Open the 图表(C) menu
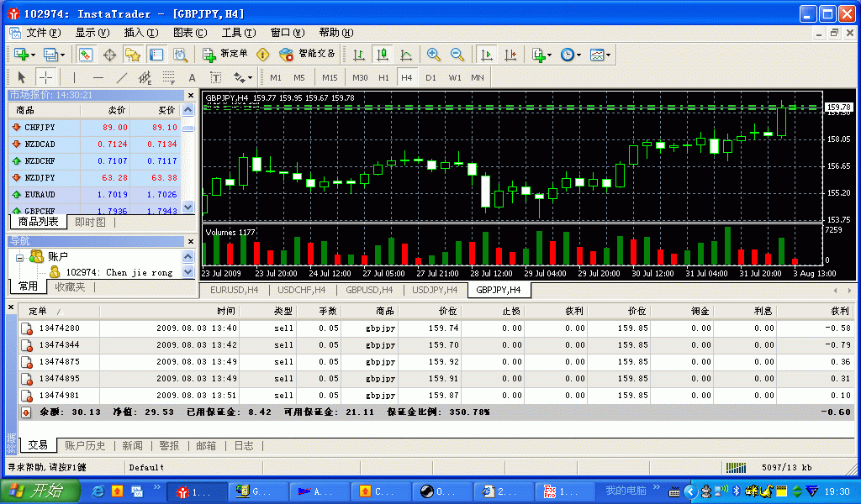This screenshot has width=861, height=504. (189, 33)
